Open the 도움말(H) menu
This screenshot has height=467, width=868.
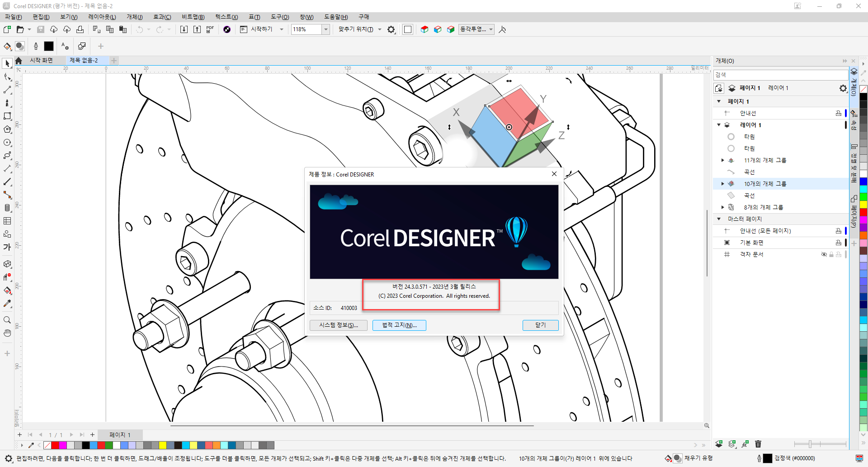[336, 17]
